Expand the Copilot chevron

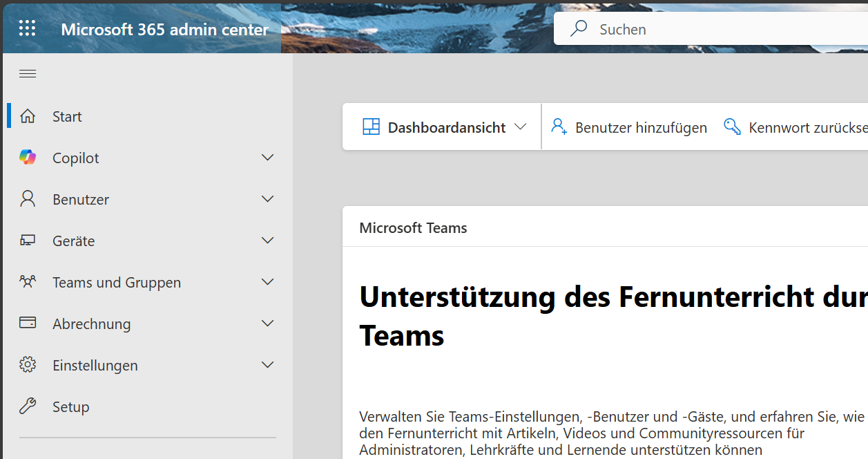pos(268,158)
